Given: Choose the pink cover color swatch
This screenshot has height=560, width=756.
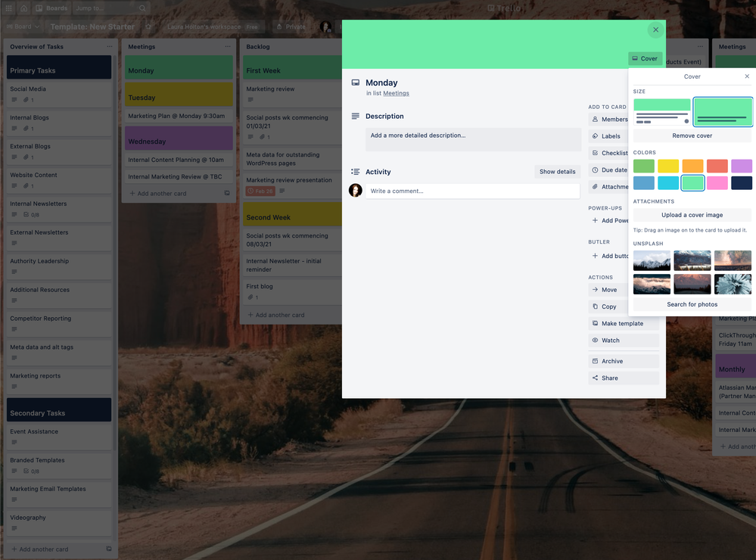Looking at the screenshot, I should tap(717, 183).
